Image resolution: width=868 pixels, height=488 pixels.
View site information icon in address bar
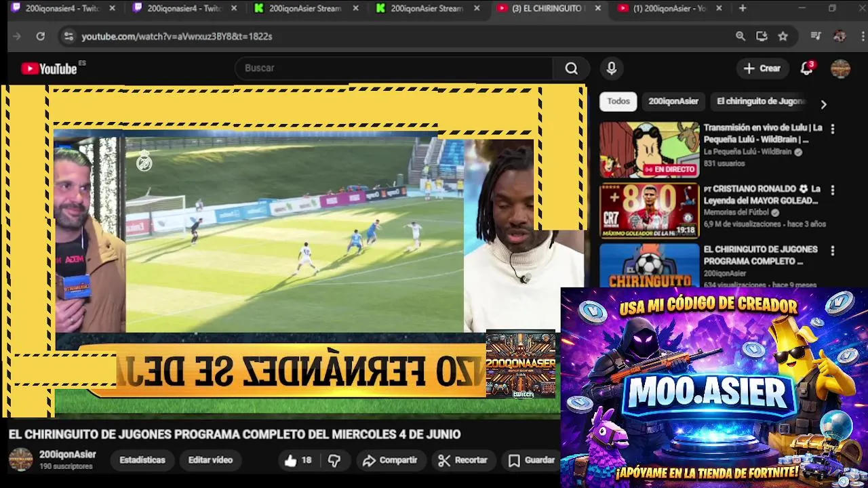[68, 36]
